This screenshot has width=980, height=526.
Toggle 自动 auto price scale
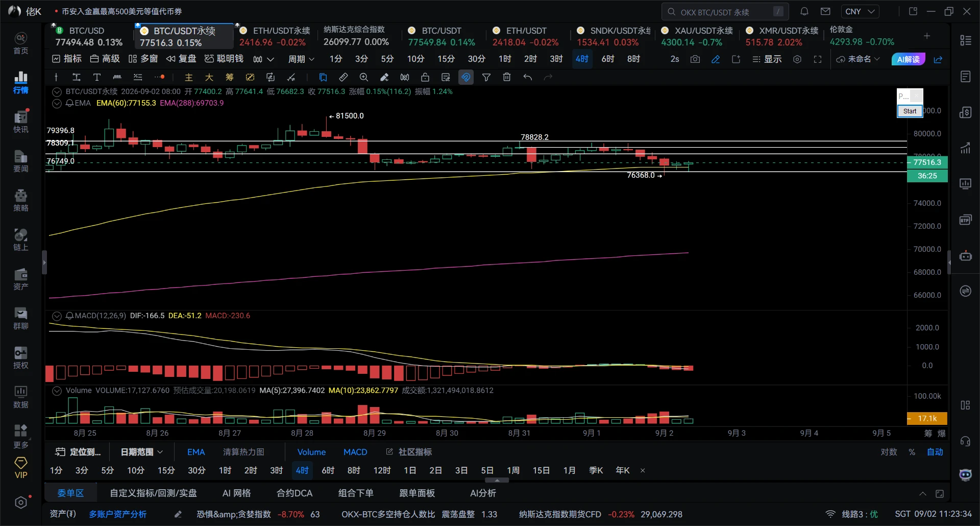(935, 452)
